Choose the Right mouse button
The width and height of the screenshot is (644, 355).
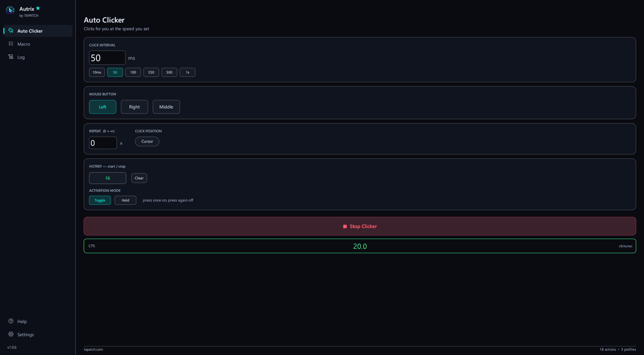coord(135,107)
